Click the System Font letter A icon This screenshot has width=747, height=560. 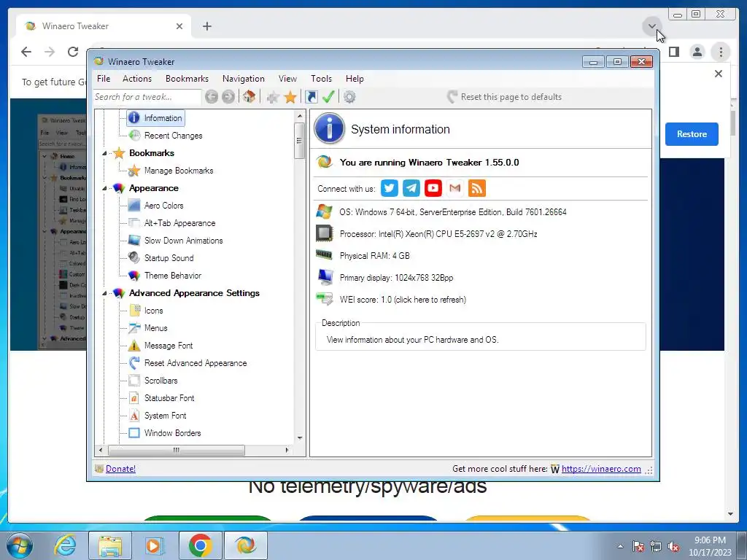click(134, 415)
